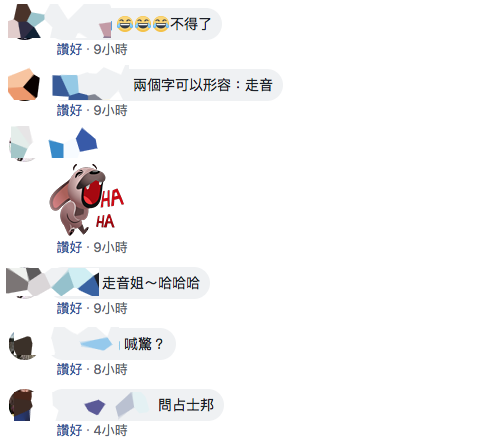The height and width of the screenshot is (443, 493).
Task: Open the 8小時 timestamp link
Action: tap(110, 369)
